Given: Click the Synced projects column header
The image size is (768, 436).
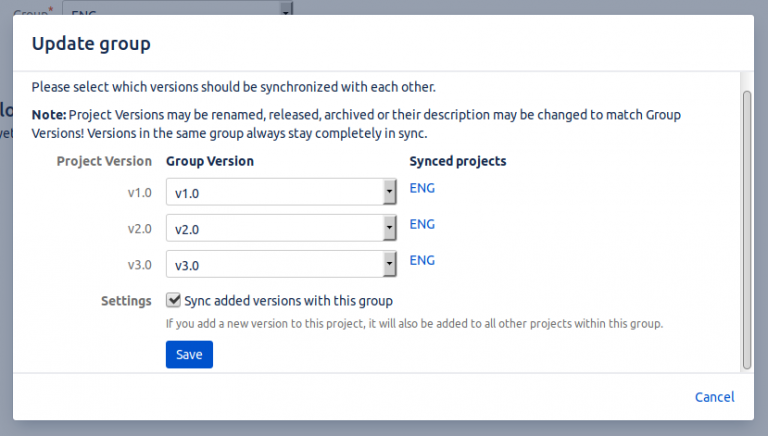Looking at the screenshot, I should coord(457,161).
